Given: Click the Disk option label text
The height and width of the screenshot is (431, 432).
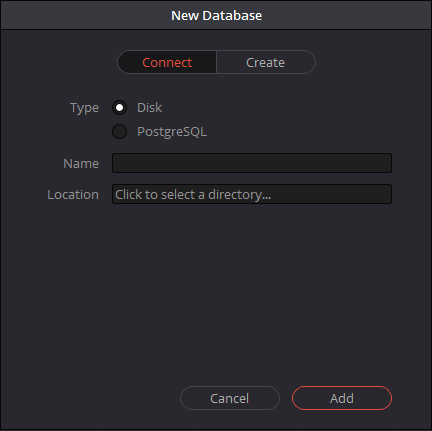Looking at the screenshot, I should point(149,108).
